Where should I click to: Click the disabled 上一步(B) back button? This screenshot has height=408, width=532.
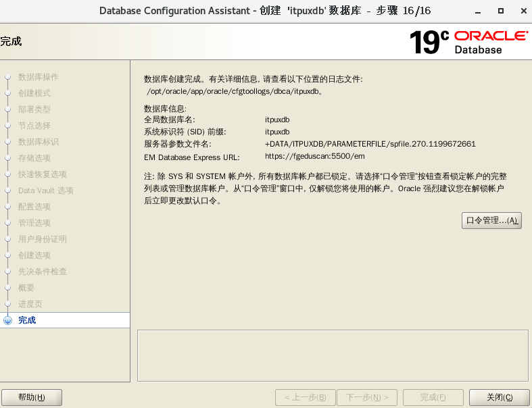tap(305, 397)
